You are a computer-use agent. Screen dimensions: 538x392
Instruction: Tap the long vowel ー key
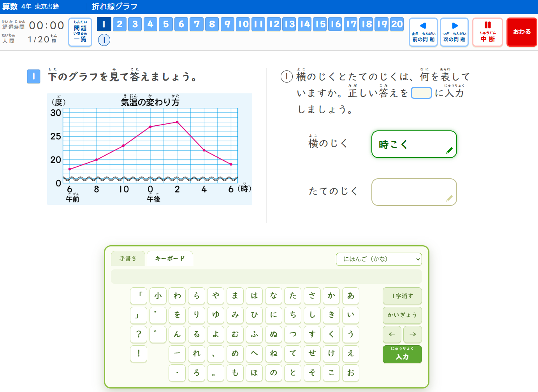pyautogui.click(x=177, y=353)
